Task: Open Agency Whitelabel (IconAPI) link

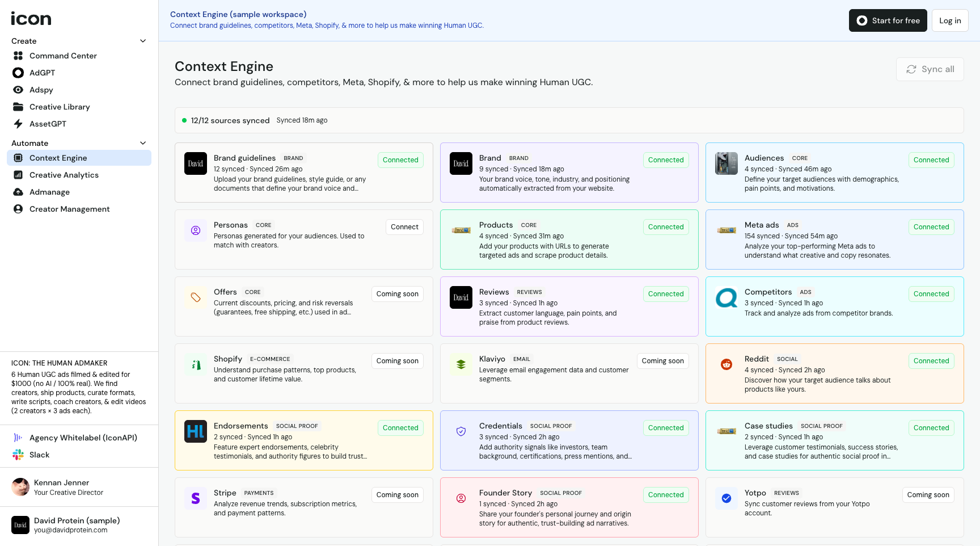Action: (79, 438)
